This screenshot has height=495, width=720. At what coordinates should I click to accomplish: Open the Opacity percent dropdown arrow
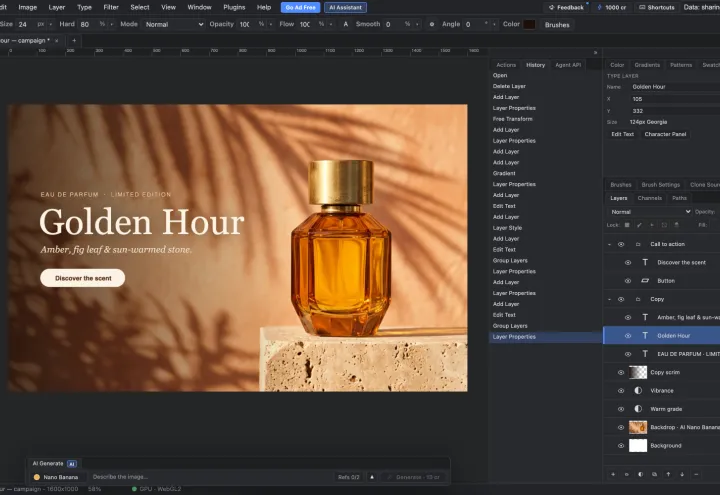coord(270,24)
